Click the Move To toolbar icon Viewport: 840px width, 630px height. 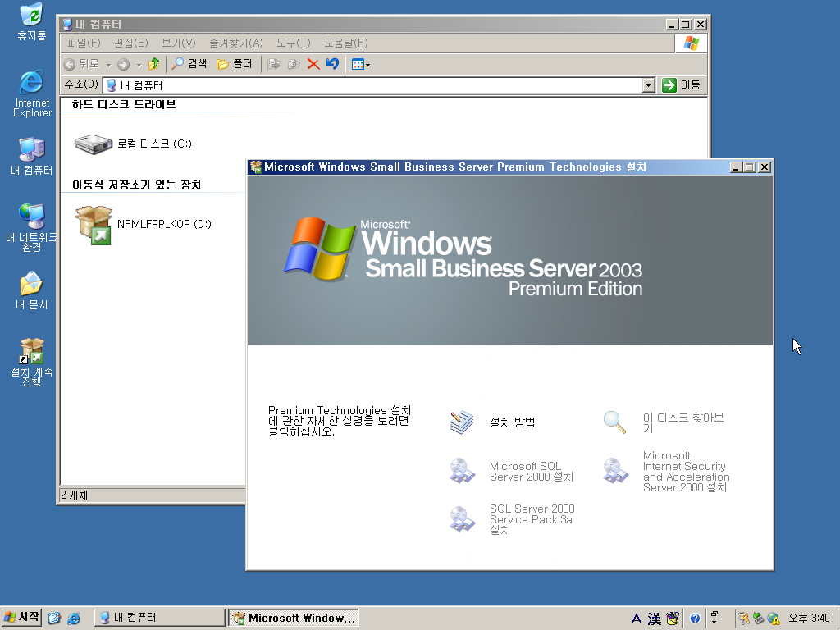pos(274,64)
